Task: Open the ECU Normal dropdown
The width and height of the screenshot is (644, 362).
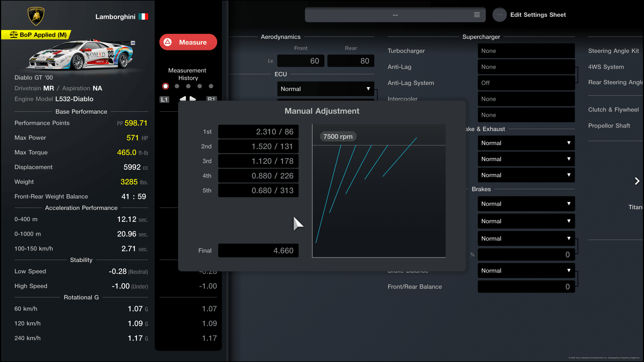Action: tap(326, 89)
